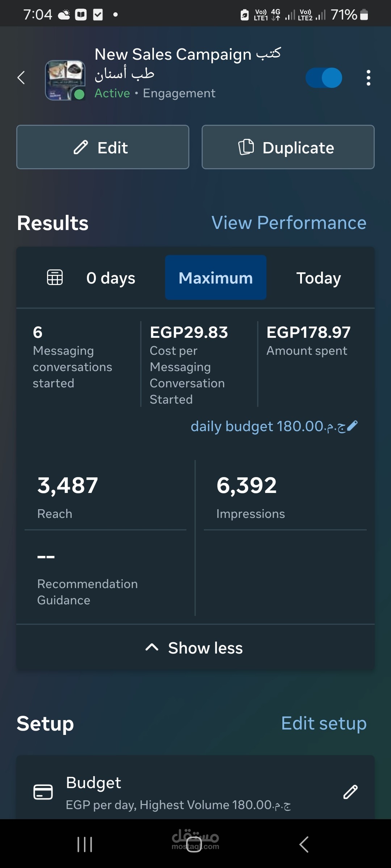Tap the daily budget 180.00 link
The image size is (391, 868).
(268, 426)
